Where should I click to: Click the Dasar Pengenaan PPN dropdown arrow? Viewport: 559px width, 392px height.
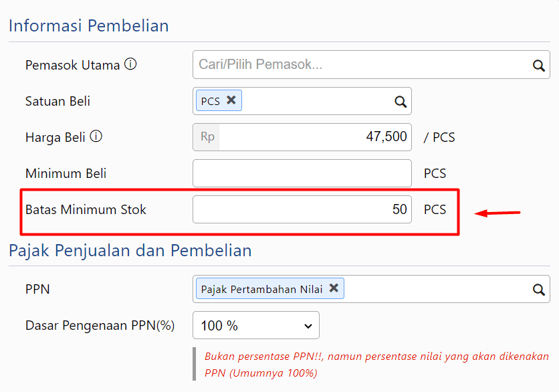pyautogui.click(x=308, y=325)
